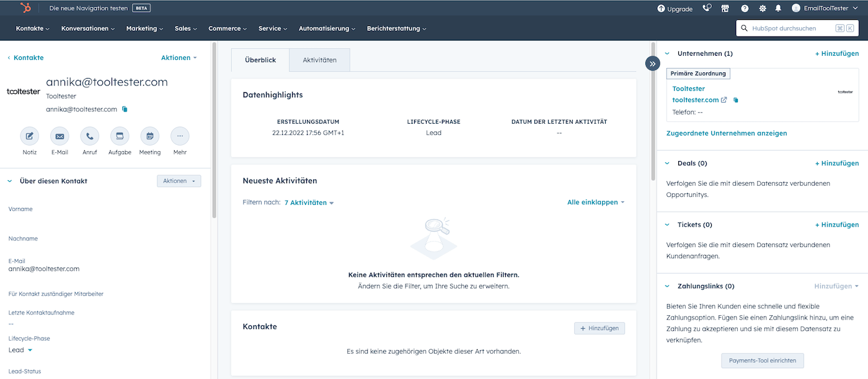Click + Hinzufügen for Deals

click(x=837, y=163)
